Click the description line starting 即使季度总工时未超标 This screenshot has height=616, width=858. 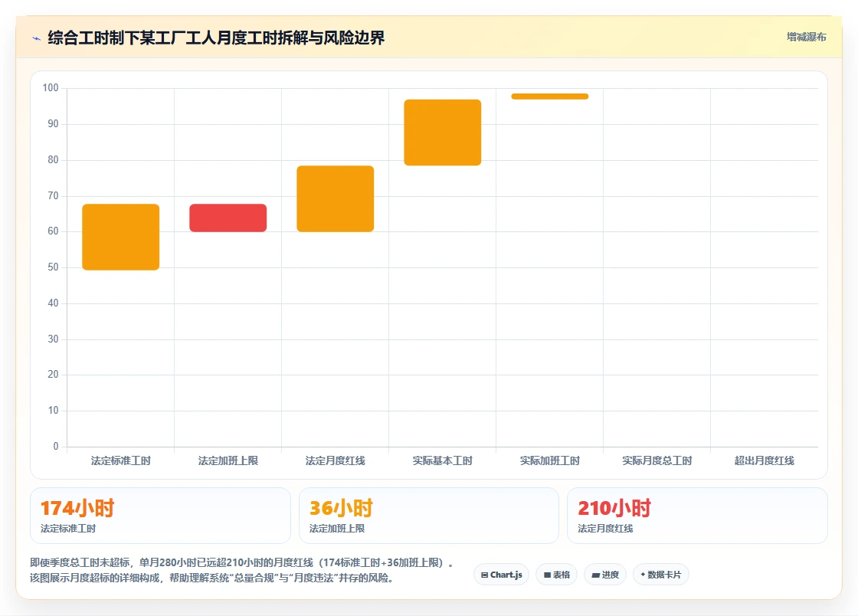[242, 562]
